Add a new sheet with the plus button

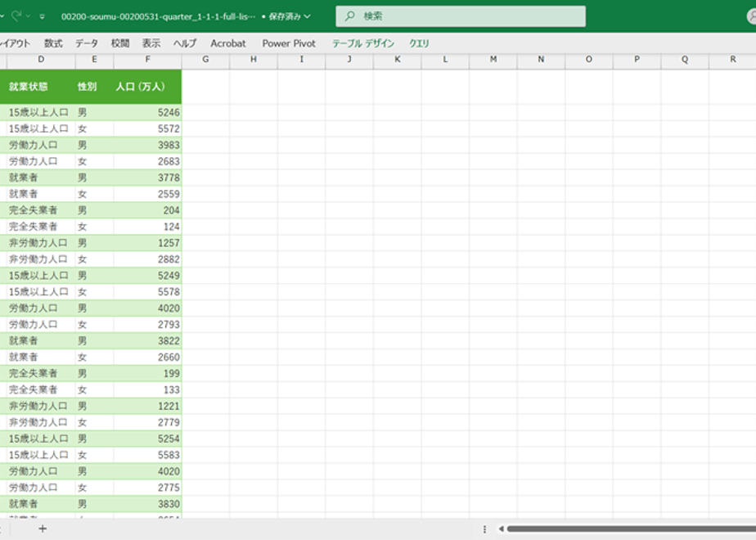pos(43,529)
